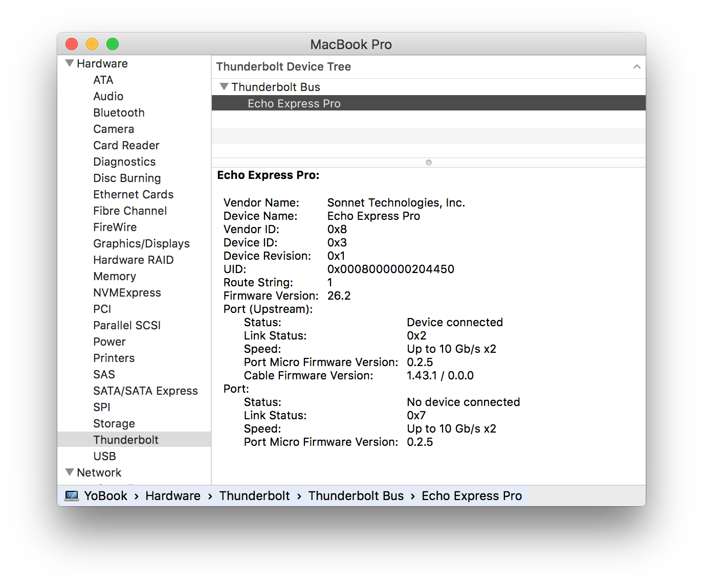
Task: Click Hardware in the path bar
Action: (x=173, y=496)
